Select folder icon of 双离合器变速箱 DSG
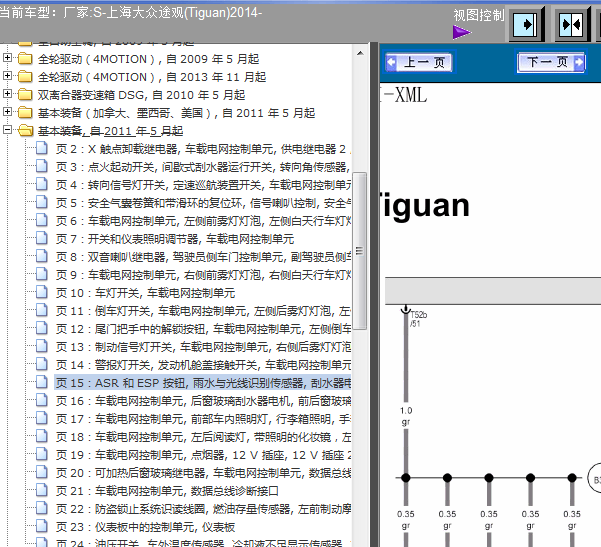601x547 pixels. point(25,95)
